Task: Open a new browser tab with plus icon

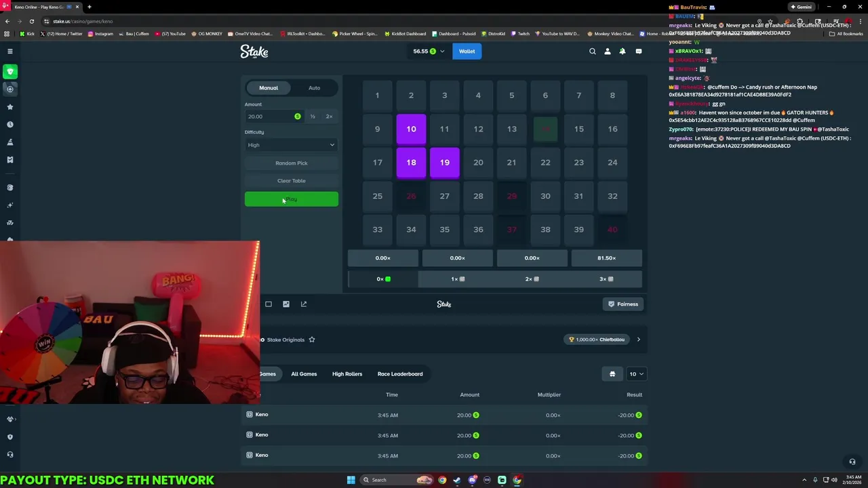Action: click(x=89, y=7)
